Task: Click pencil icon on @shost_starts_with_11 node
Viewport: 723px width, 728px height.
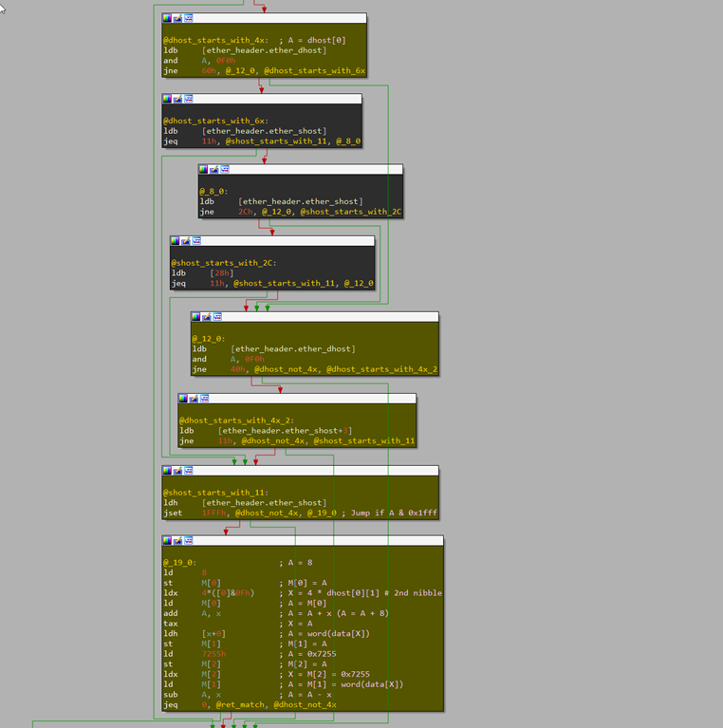Action: coord(177,471)
